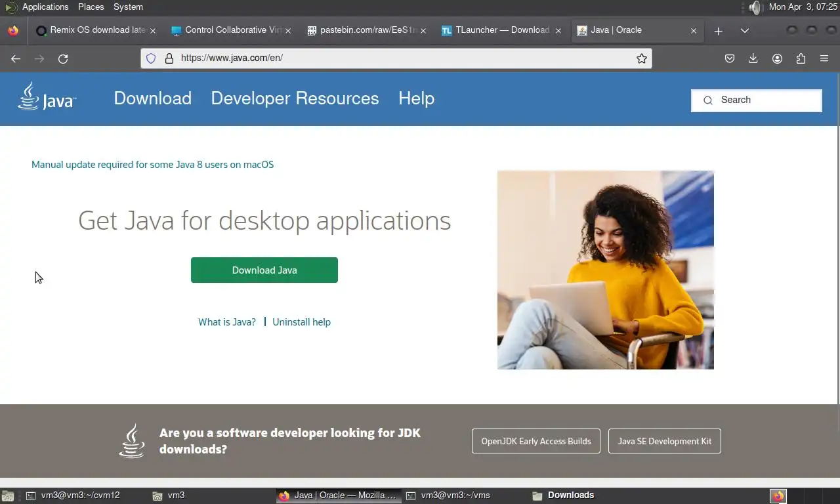Image resolution: width=840 pixels, height=504 pixels.
Task: Click the date and time clock
Action: pyautogui.click(x=803, y=7)
